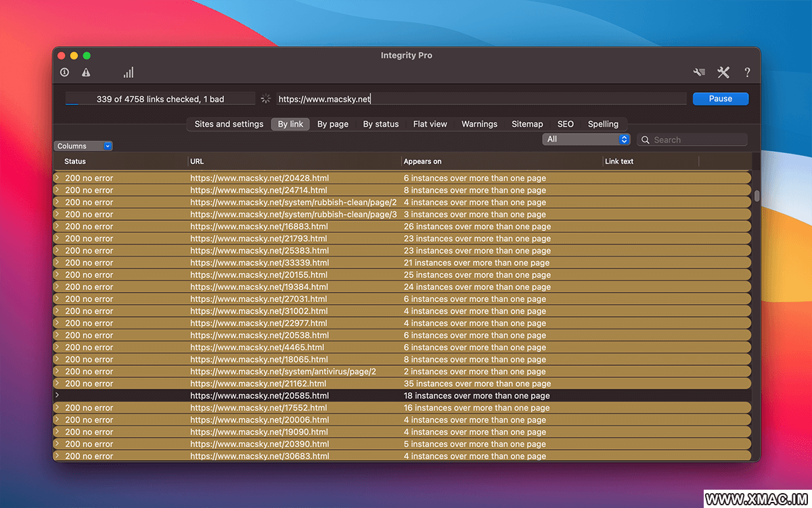
Task: Select URL https://www.macsky.net/21162.html
Action: point(258,383)
